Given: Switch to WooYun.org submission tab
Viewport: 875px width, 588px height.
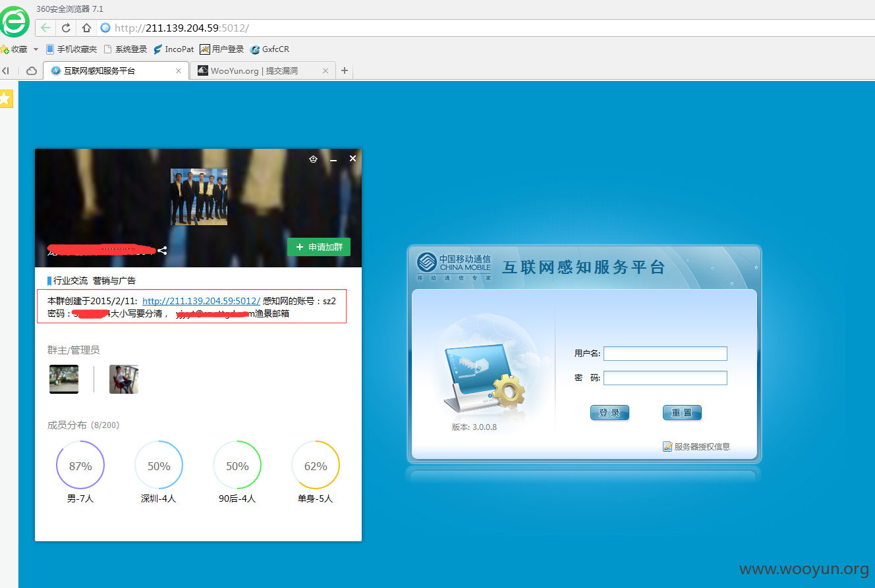Looking at the screenshot, I should [x=262, y=70].
